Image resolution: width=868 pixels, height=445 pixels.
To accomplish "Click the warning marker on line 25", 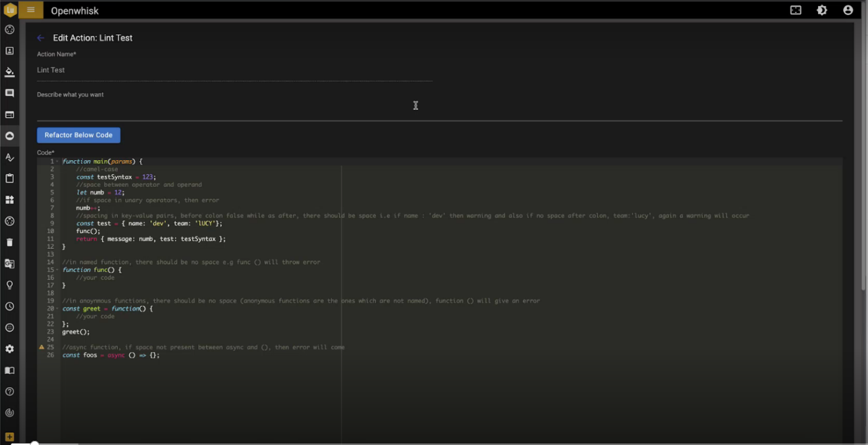I will pyautogui.click(x=41, y=347).
